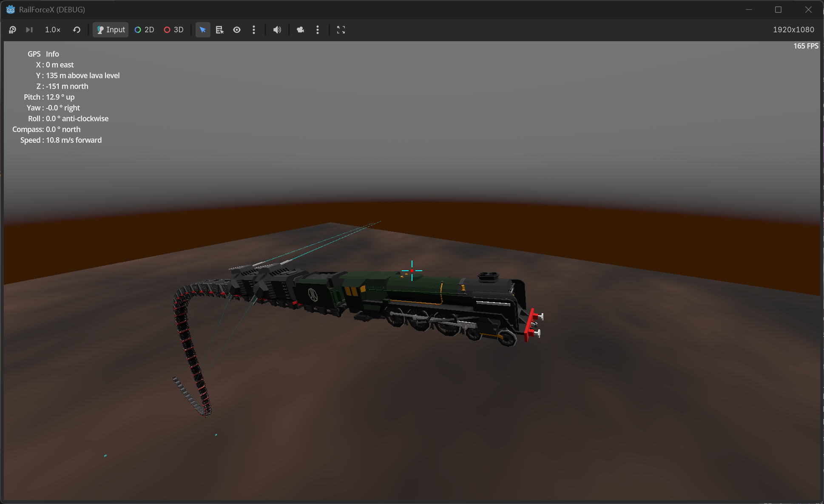Click the 1920x1080 resolution label
Screen dimensions: 824x504
point(793,30)
